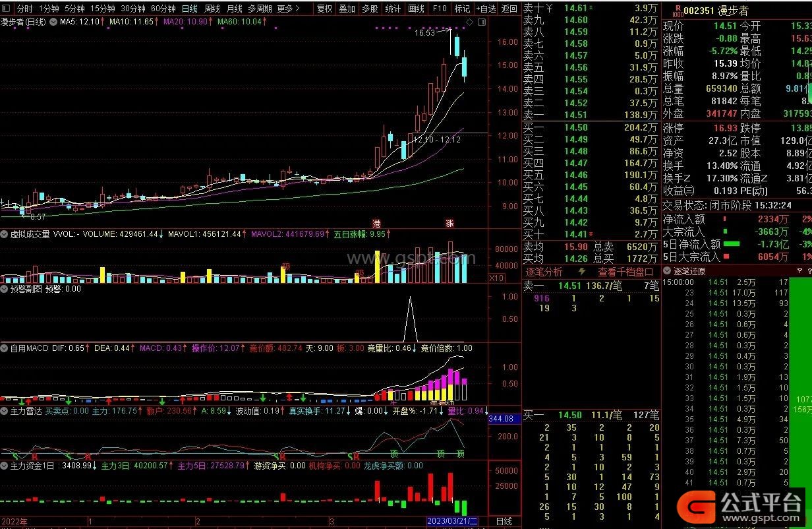The height and width of the screenshot is (529, 812).
Task: Click the square panel toggle icon beside diamond
Action: 482,22
